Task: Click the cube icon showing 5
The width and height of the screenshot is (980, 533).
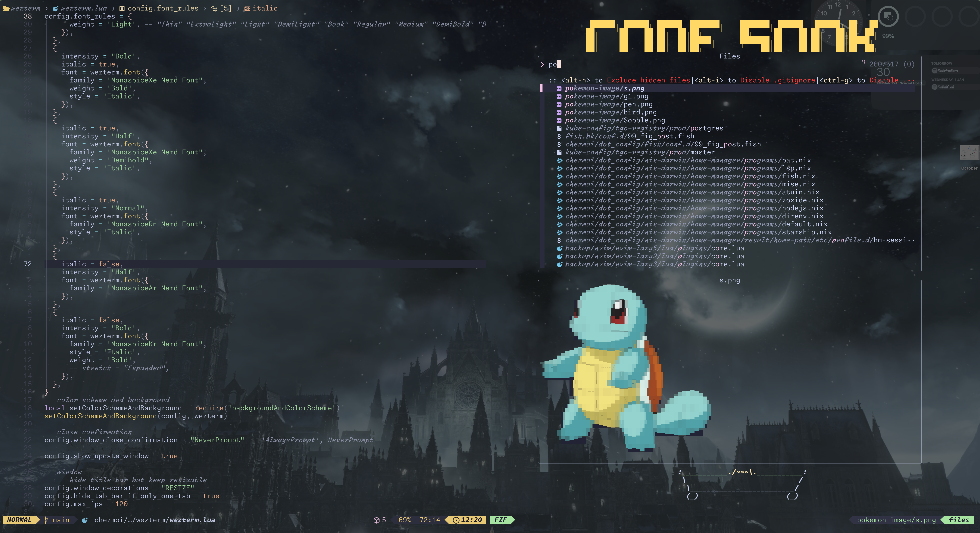Action: [x=376, y=520]
